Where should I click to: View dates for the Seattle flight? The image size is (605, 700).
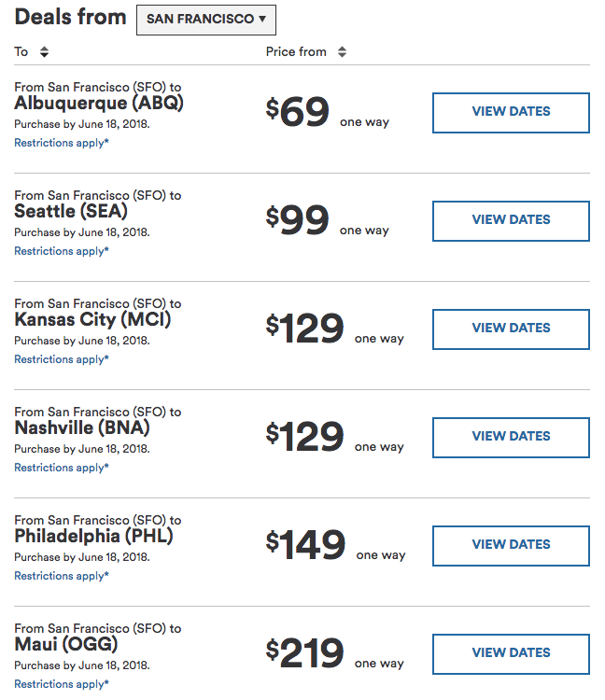(511, 220)
